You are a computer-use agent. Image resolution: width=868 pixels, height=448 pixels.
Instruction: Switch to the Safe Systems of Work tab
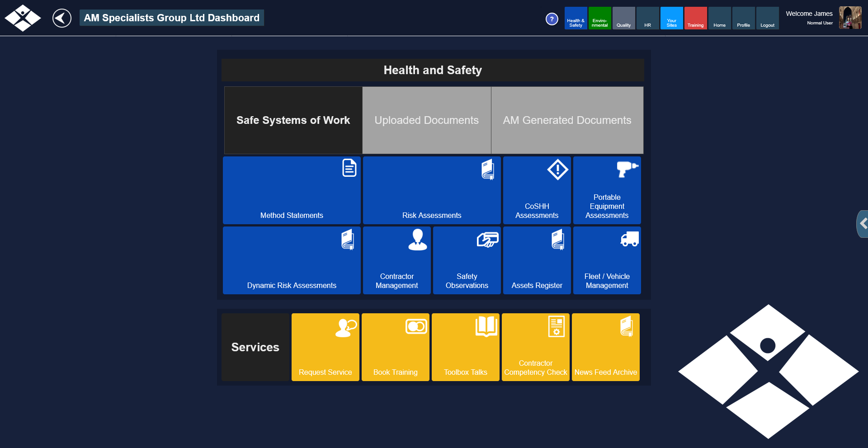[293, 120]
